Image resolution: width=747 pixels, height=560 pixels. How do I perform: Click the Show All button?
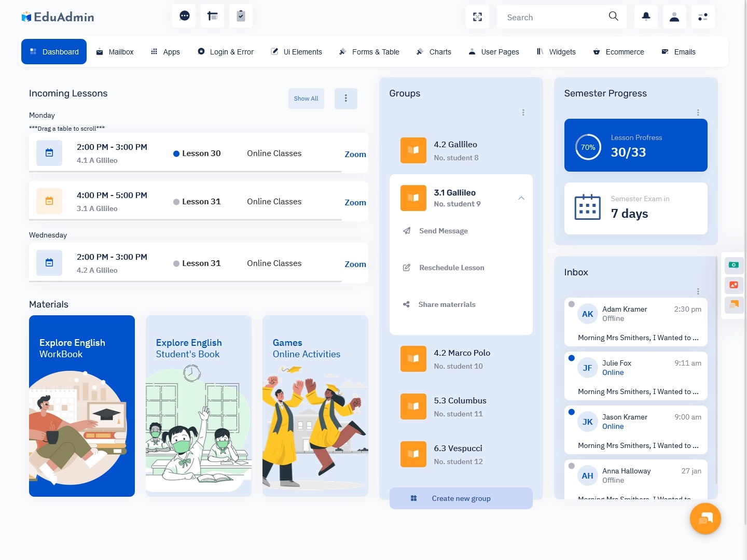tap(306, 99)
